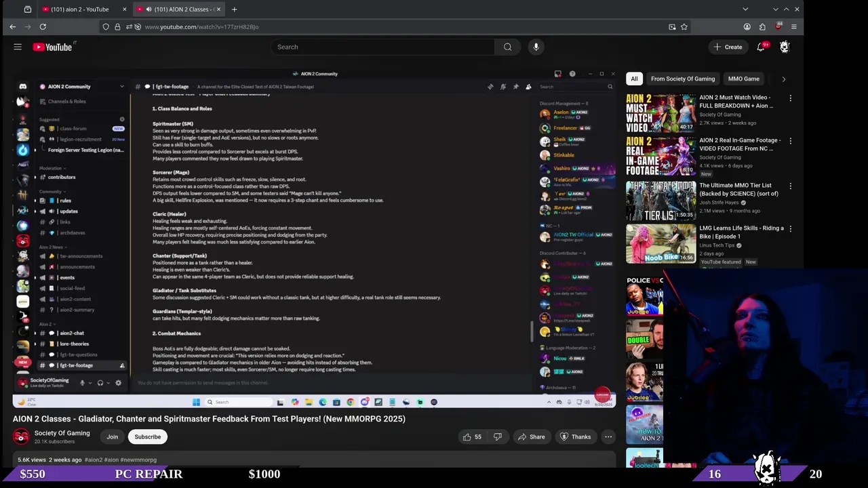The height and width of the screenshot is (488, 868).
Task: Open Firefox View tab icon
Action: (27, 9)
